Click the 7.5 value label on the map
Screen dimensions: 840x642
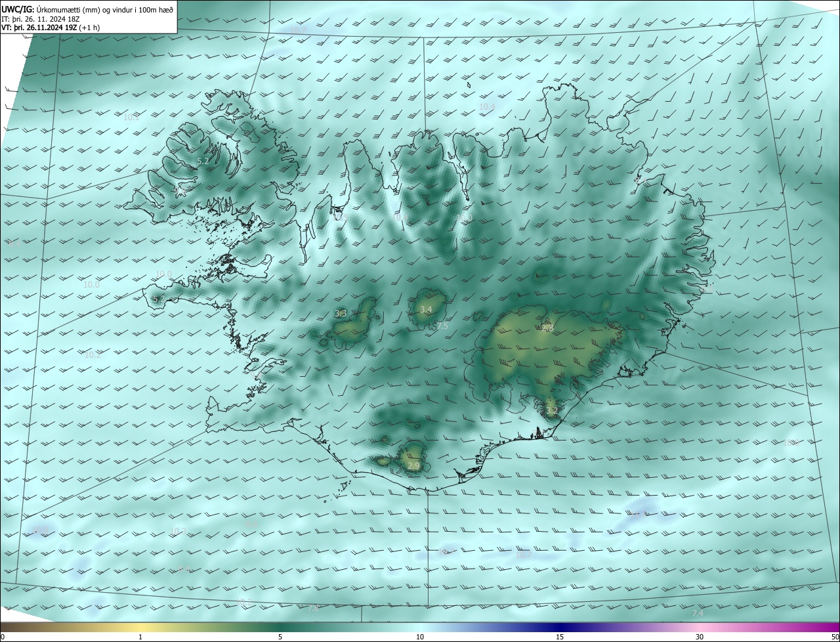tap(442, 326)
